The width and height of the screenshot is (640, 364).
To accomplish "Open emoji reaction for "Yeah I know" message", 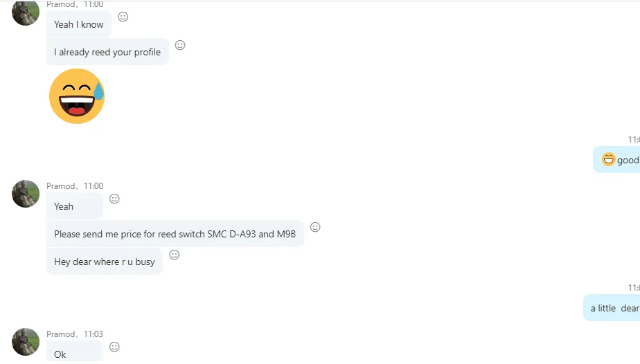I will click(x=123, y=17).
